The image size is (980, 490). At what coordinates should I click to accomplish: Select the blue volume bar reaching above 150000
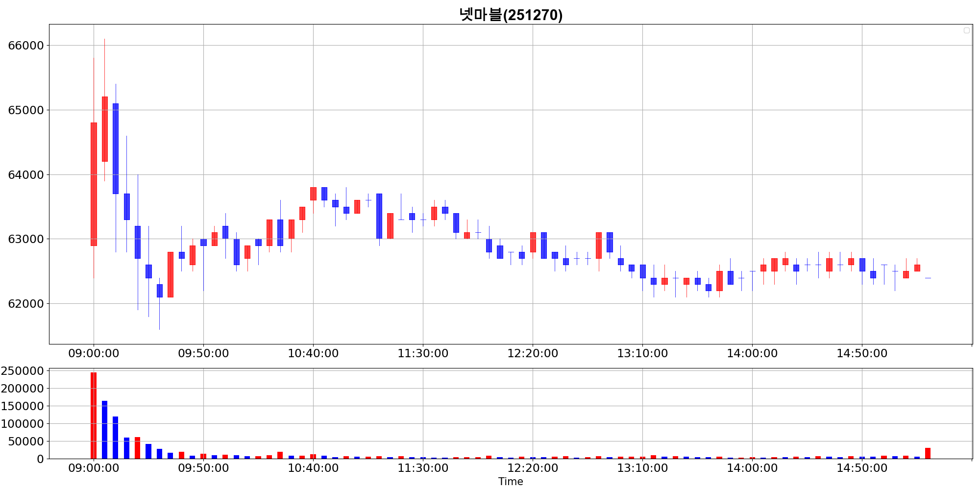104,430
